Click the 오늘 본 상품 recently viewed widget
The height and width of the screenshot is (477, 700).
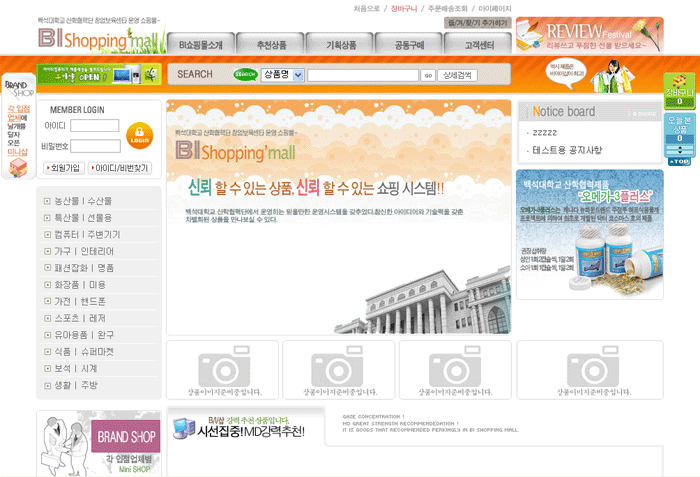tap(679, 130)
